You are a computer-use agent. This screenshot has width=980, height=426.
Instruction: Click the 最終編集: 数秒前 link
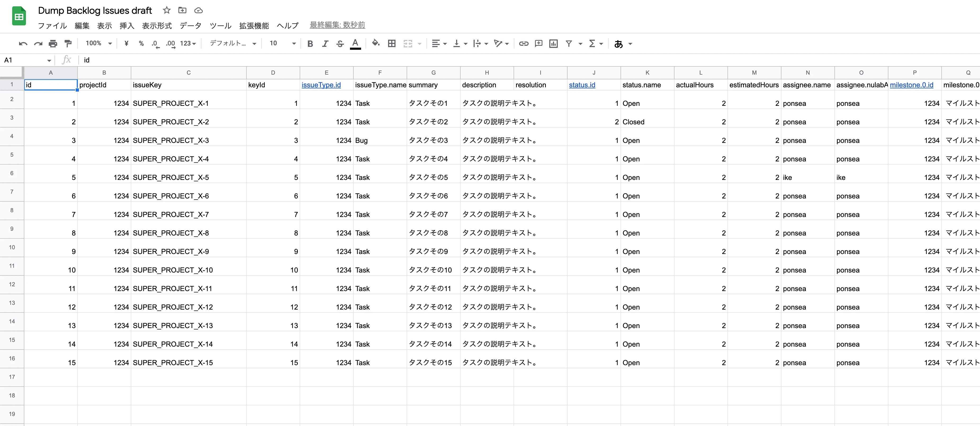(x=337, y=25)
